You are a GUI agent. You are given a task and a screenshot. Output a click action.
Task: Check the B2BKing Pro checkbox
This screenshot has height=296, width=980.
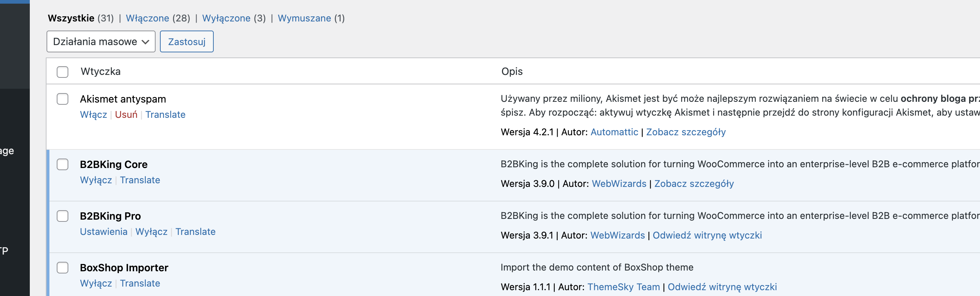click(63, 216)
